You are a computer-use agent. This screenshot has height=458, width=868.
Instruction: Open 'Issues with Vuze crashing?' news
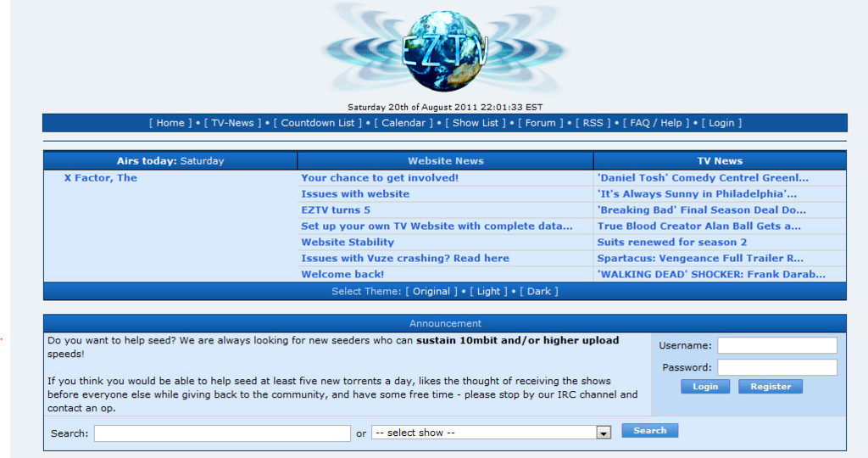[405, 258]
